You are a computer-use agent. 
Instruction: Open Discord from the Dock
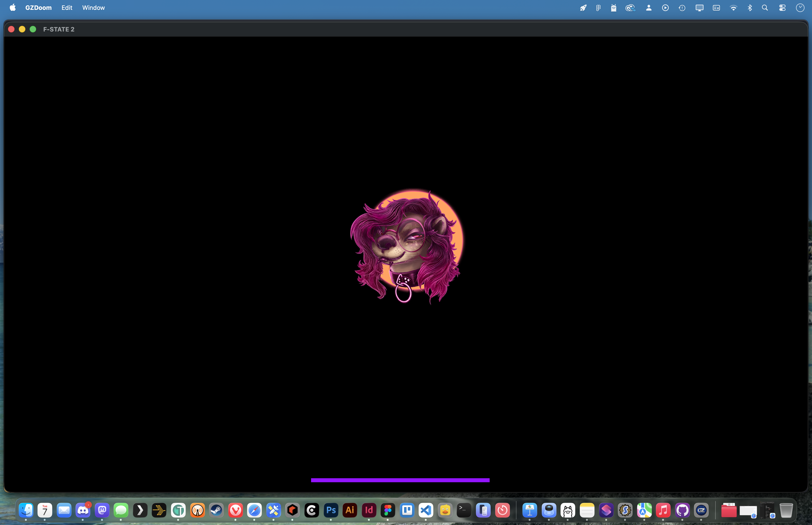[83, 510]
